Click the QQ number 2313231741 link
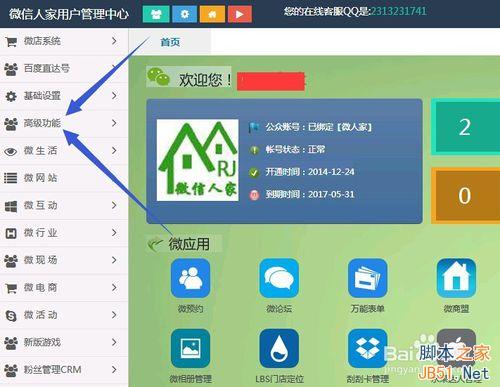The width and height of the screenshot is (500, 387). point(398,11)
